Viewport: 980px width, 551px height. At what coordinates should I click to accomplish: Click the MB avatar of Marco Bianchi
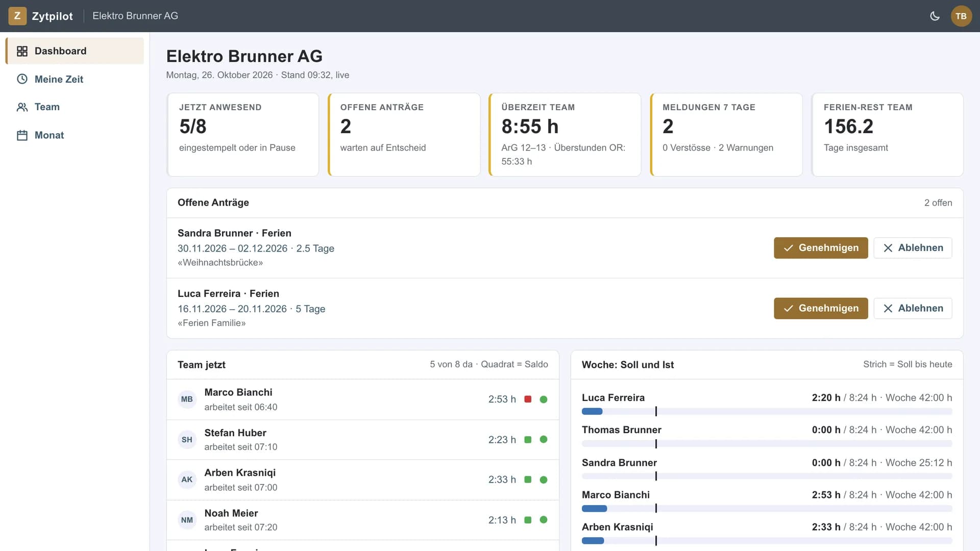(x=187, y=399)
